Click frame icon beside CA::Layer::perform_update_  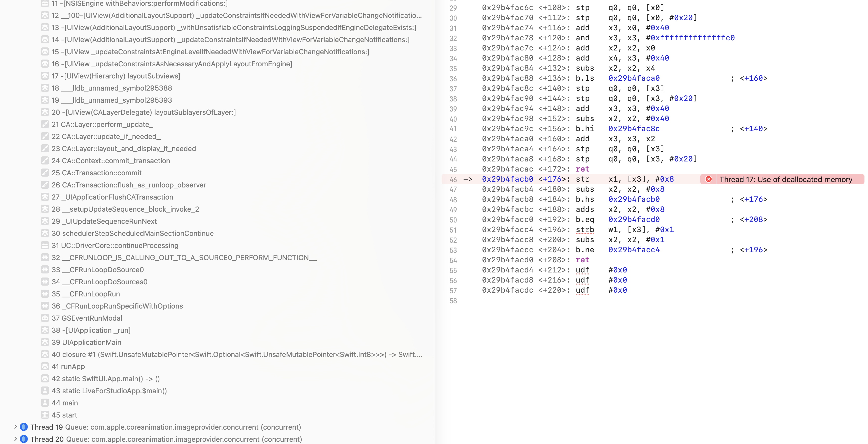45,124
